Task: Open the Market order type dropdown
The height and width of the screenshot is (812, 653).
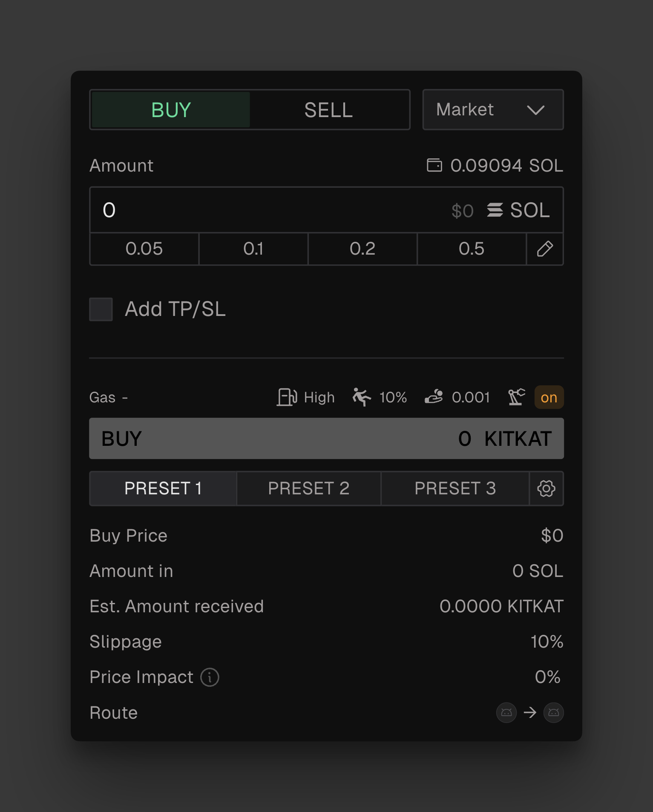Action: point(493,110)
